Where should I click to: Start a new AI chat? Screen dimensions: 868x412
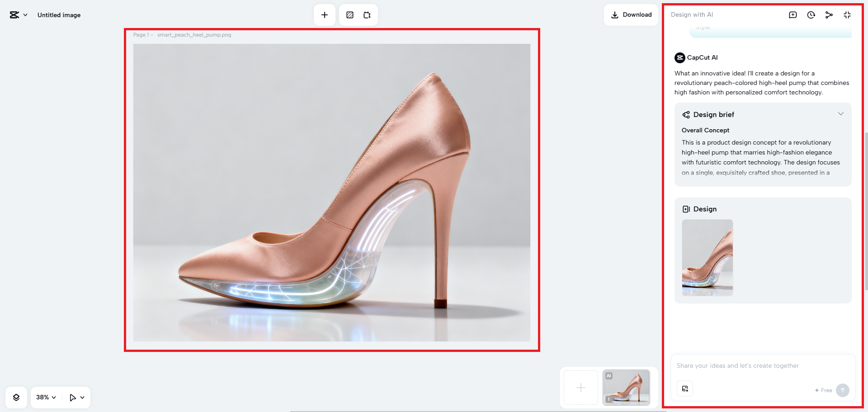793,15
